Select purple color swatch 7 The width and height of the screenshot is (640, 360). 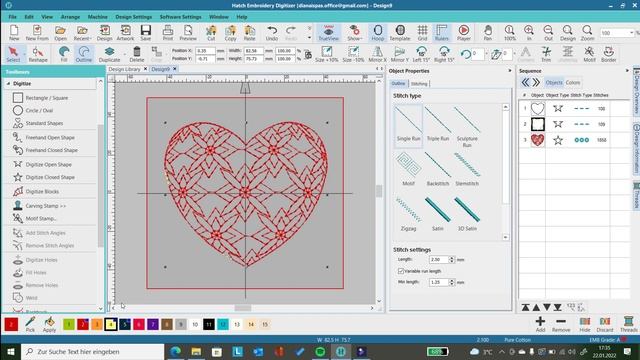[x=153, y=324]
